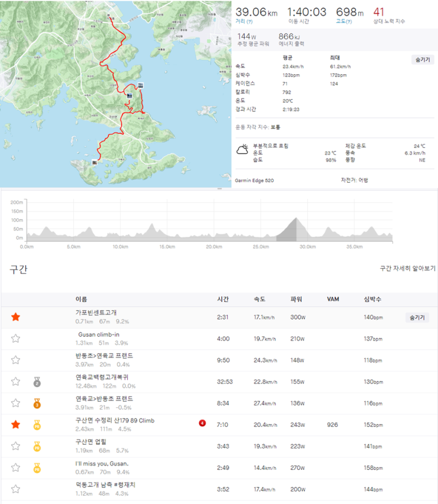Screen dimensions: 438x504
Task: Open 구간 자세히 알아보기 link
Action: (x=407, y=268)
